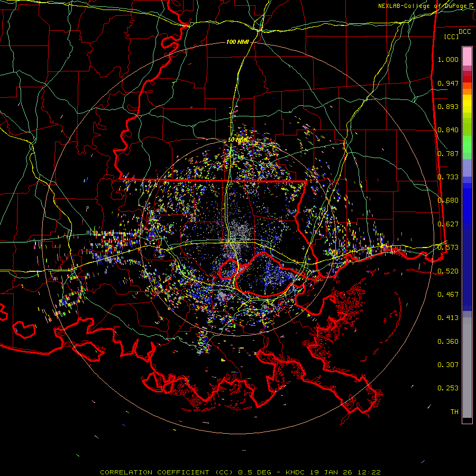476x476 pixels.
Task: Click the 0.307 legend value
Action: coord(448,365)
